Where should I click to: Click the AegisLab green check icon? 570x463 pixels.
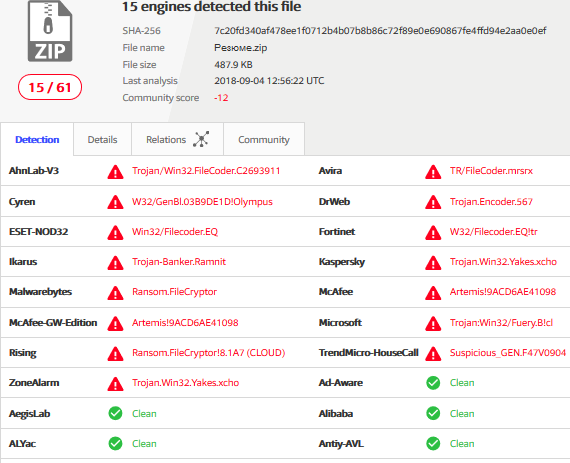click(115, 413)
